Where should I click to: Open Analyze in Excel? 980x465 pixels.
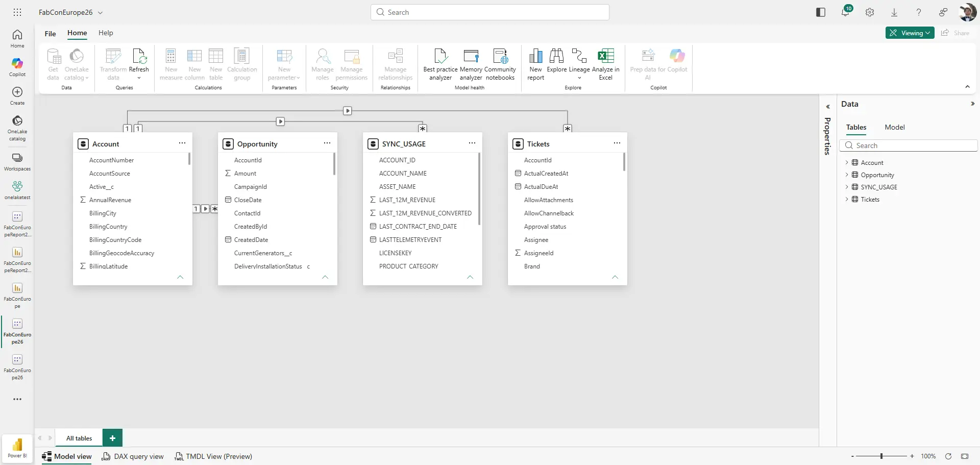coord(605,64)
